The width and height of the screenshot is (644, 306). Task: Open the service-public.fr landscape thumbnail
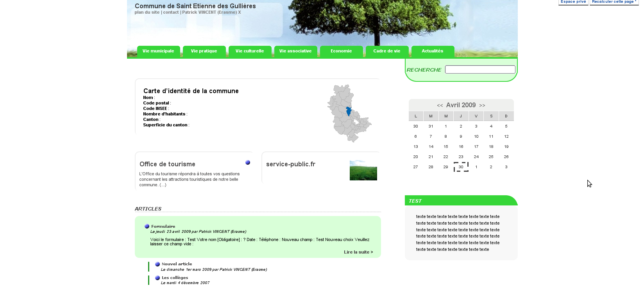(x=363, y=170)
